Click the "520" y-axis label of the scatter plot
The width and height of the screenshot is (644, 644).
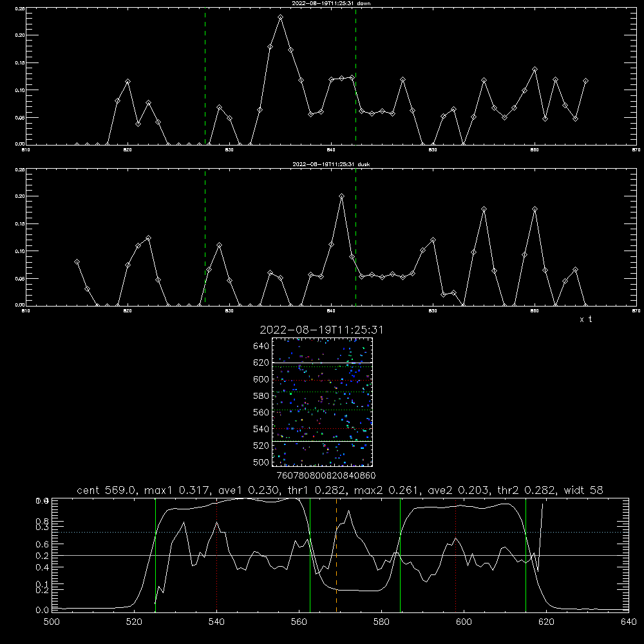tap(261, 446)
